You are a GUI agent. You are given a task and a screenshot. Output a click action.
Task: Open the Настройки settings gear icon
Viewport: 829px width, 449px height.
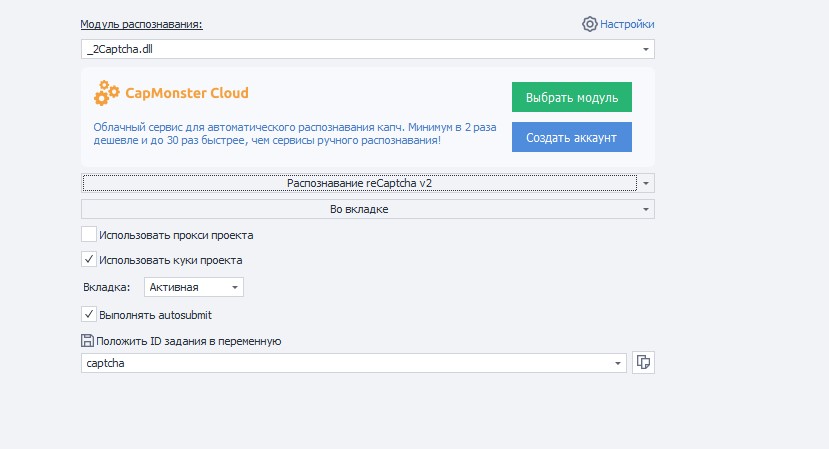pos(589,24)
